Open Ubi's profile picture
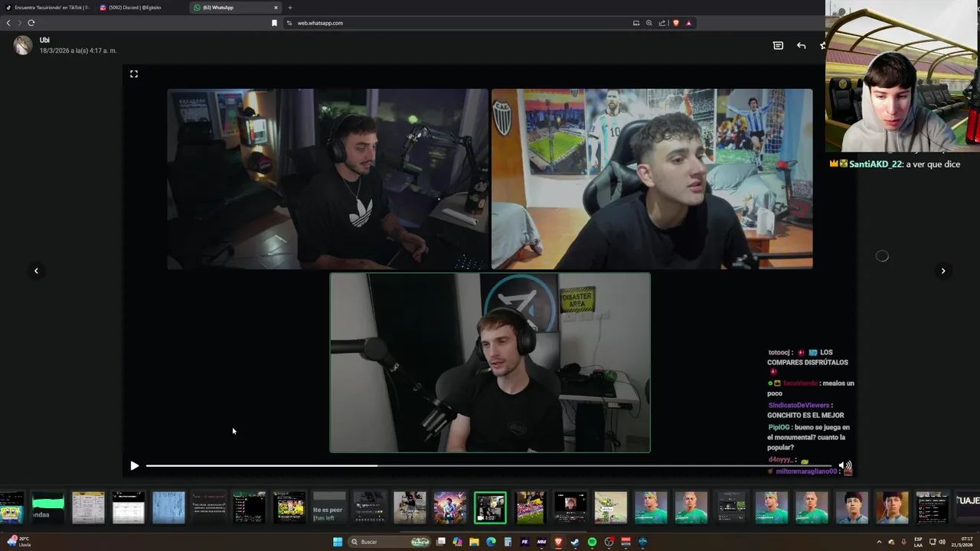This screenshot has height=551, width=980. (23, 45)
